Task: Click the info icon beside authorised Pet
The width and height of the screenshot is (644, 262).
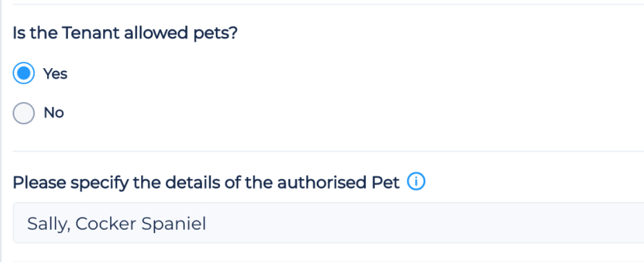Action: click(x=416, y=183)
